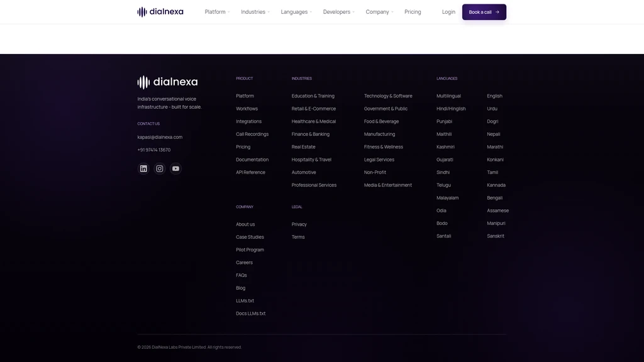Open the Non-Profit industry link
This screenshot has height=362, width=644.
[375, 172]
